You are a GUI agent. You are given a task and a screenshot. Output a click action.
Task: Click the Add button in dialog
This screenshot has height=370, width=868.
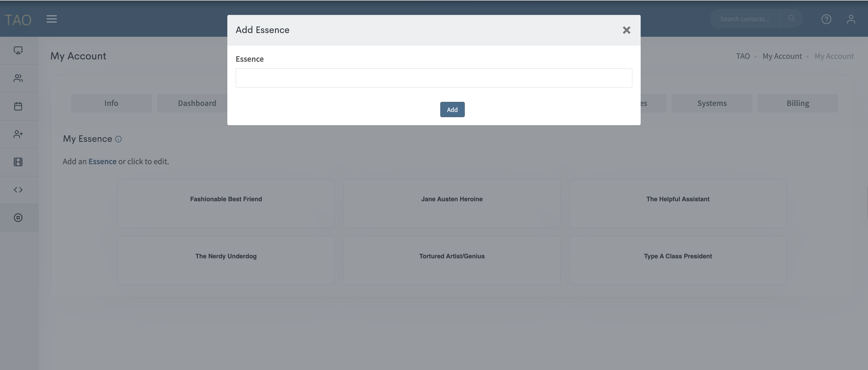coord(452,110)
